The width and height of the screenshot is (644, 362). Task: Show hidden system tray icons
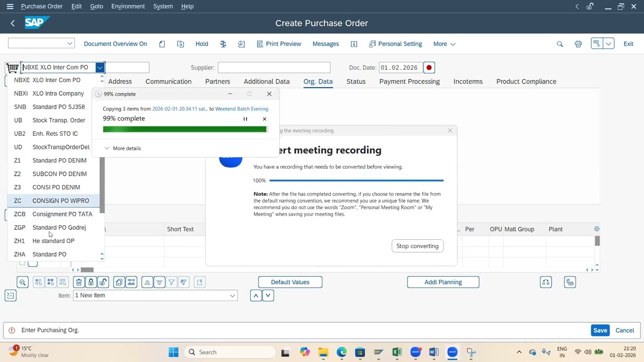pyautogui.click(x=519, y=352)
